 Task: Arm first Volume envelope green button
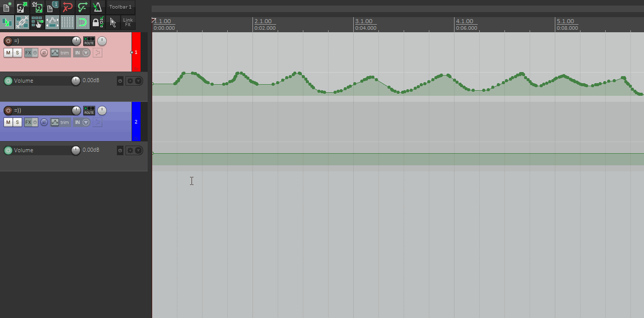[x=8, y=81]
